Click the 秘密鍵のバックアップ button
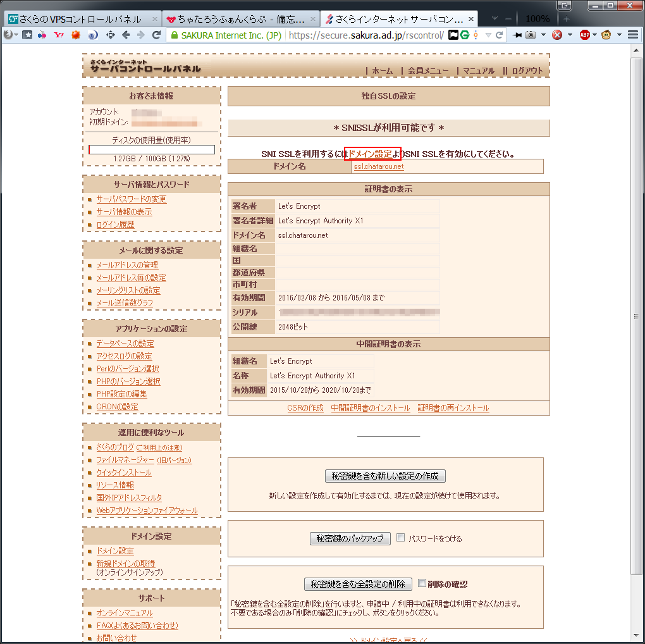Screen dimensions: 645x644 tap(350, 538)
